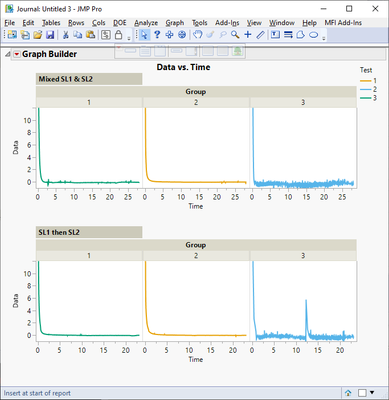Open the Edit menu
Viewport: 389px width, 400px height.
click(28, 23)
